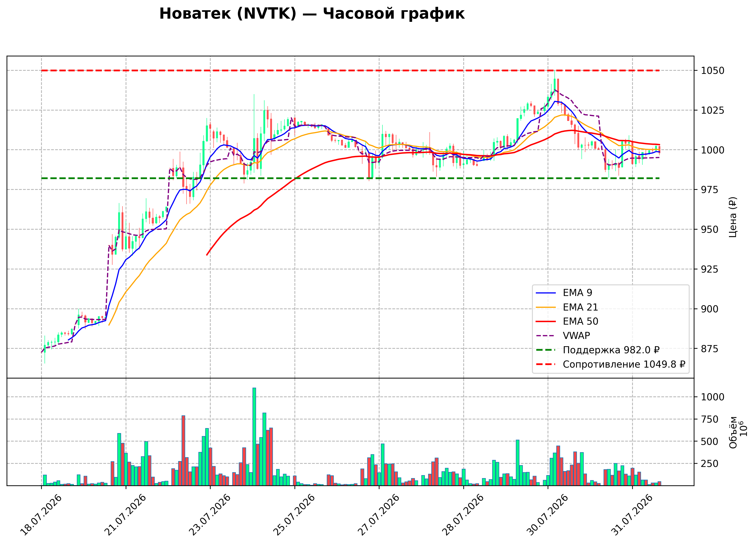The height and width of the screenshot is (544, 756).
Task: Click the price axis tick "875"
Action: 710,348
